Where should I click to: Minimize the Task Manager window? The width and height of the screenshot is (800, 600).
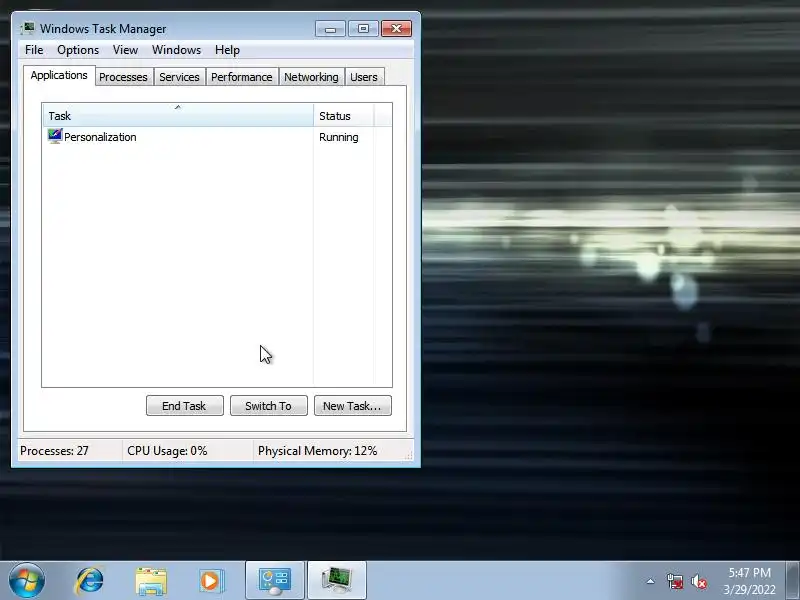coord(330,29)
